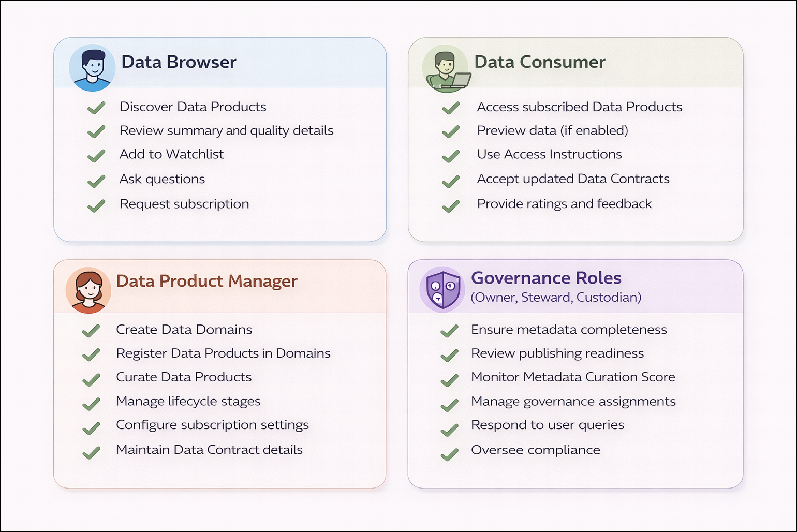Click the checkmark for Add to Watchlist

click(96, 155)
